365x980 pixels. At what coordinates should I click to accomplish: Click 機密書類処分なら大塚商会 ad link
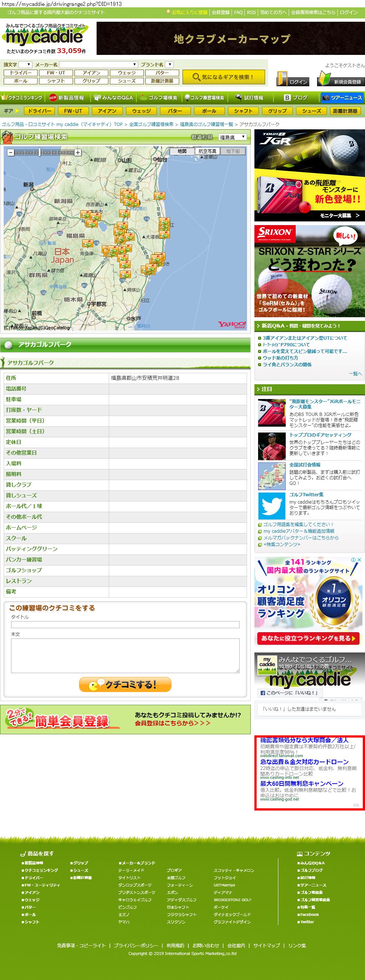[x=304, y=740]
